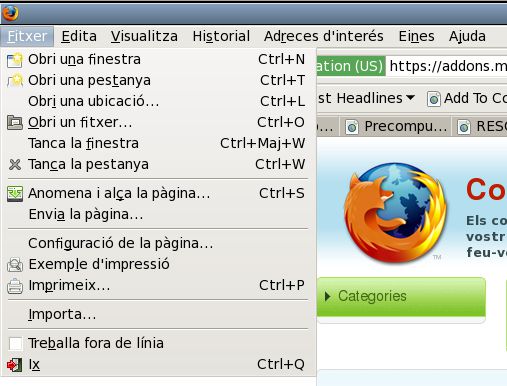Open the Ajuda menu
Image resolution: width=507 pixels, height=386 pixels.
coord(467,36)
